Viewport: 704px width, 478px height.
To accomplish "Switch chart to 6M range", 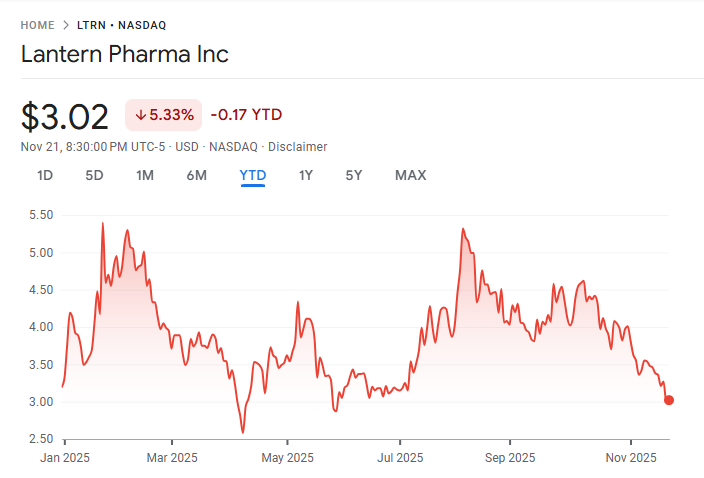I will [196, 175].
